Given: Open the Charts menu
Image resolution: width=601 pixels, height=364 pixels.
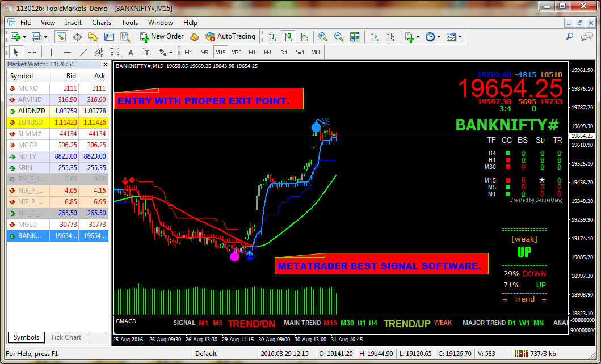Looking at the screenshot, I should pos(102,23).
